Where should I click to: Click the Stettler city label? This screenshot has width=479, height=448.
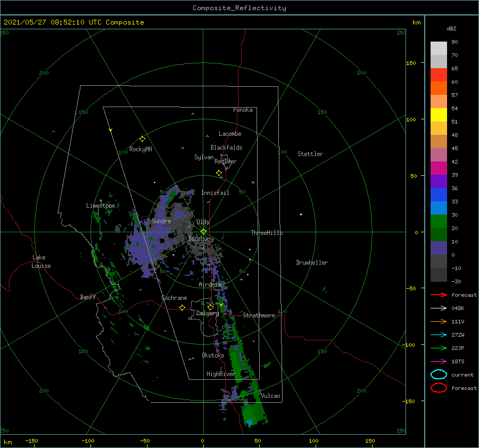click(310, 154)
